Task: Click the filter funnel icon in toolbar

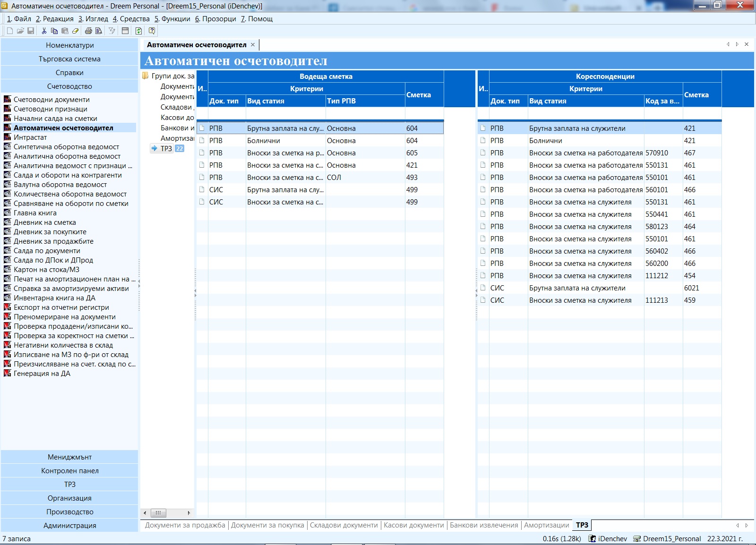Action: point(112,31)
